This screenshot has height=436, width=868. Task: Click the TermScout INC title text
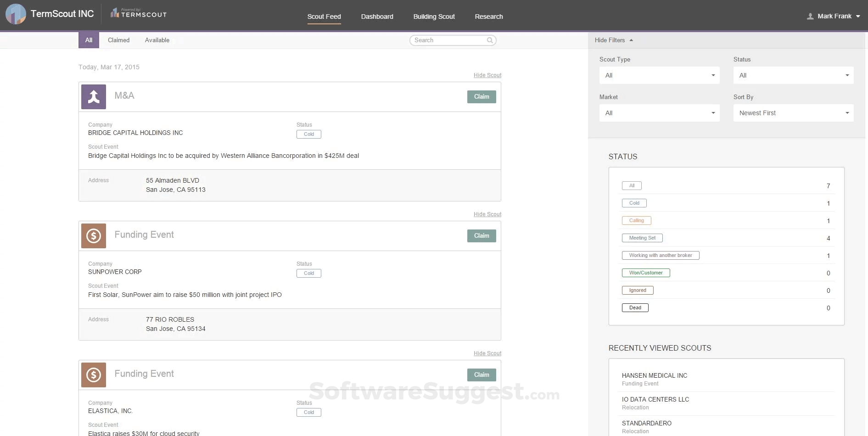click(x=62, y=14)
